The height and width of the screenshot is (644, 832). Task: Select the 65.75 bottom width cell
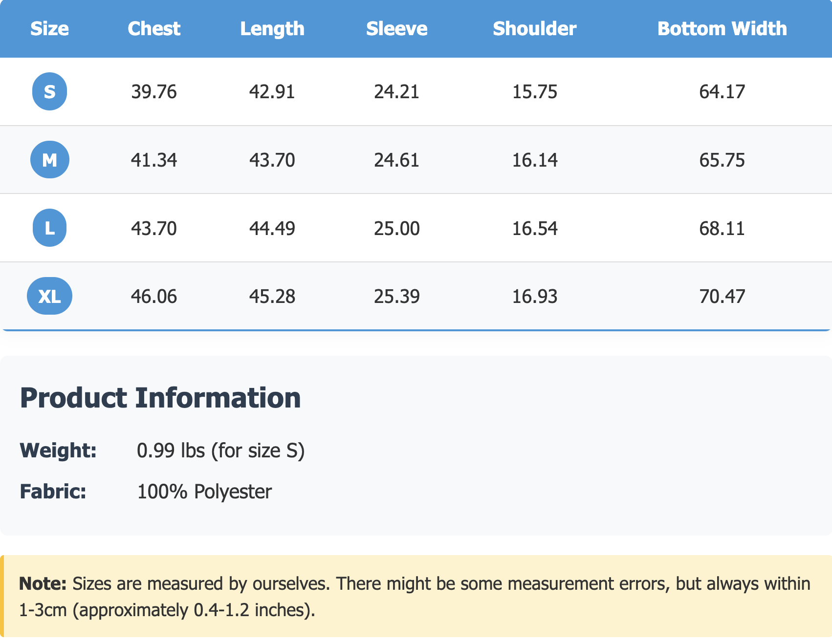(722, 160)
